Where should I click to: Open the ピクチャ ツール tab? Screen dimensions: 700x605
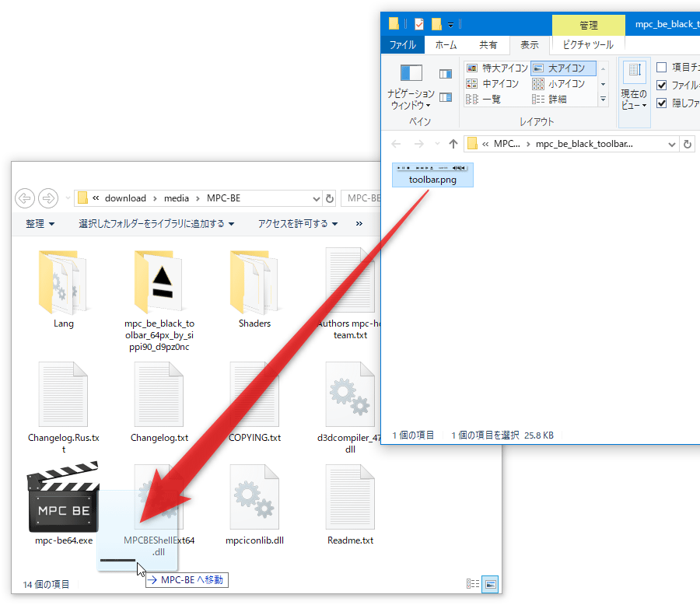(x=589, y=44)
